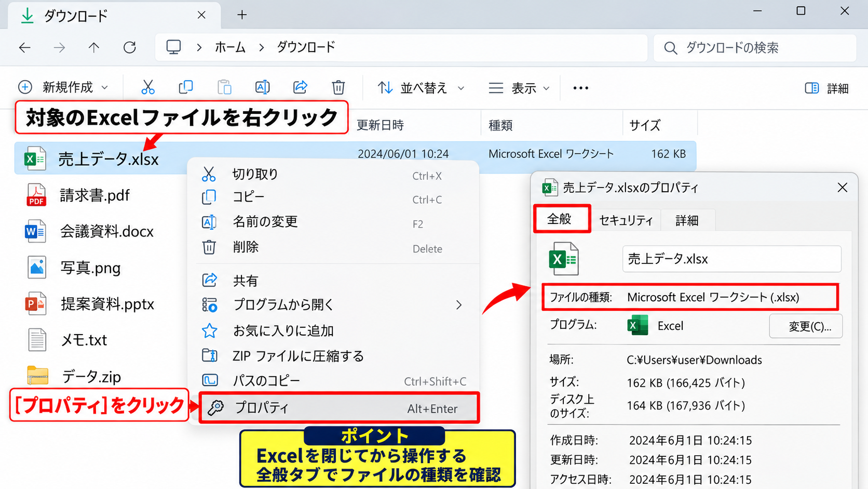868x489 pixels.
Task: Click the Copy icon in the toolbar
Action: (x=186, y=87)
